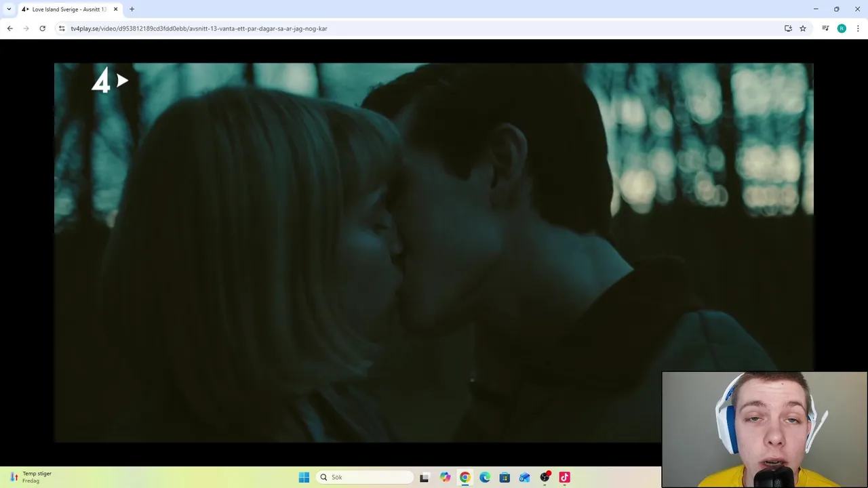Open the OBS recording app in taskbar

(x=545, y=477)
